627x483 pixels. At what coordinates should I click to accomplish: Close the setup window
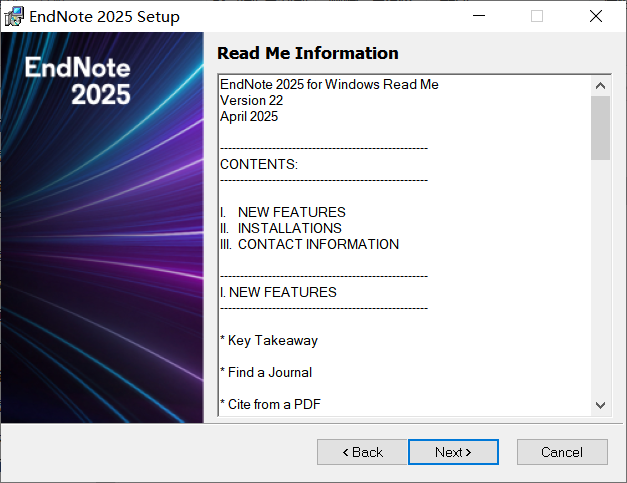[596, 16]
